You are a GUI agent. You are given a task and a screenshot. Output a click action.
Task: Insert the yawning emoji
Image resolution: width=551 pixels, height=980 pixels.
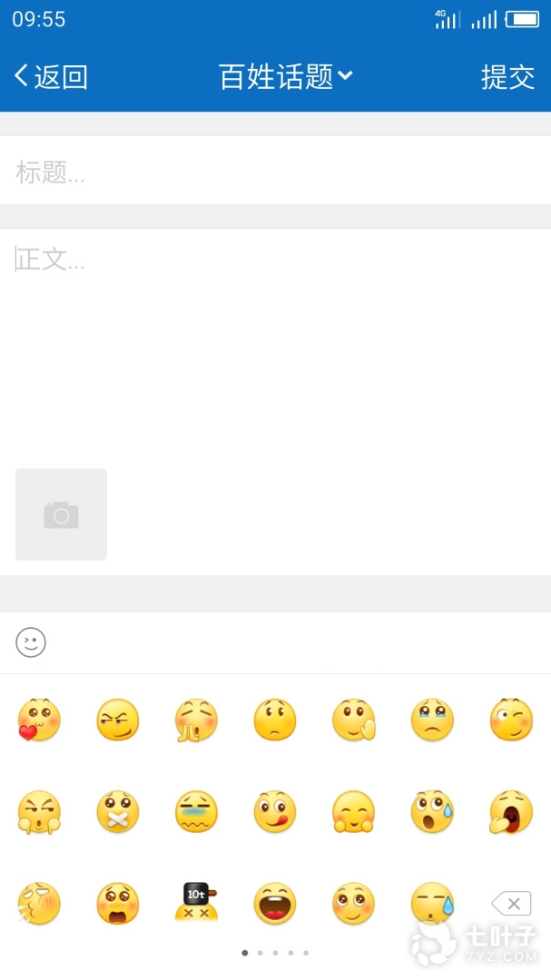click(511, 812)
